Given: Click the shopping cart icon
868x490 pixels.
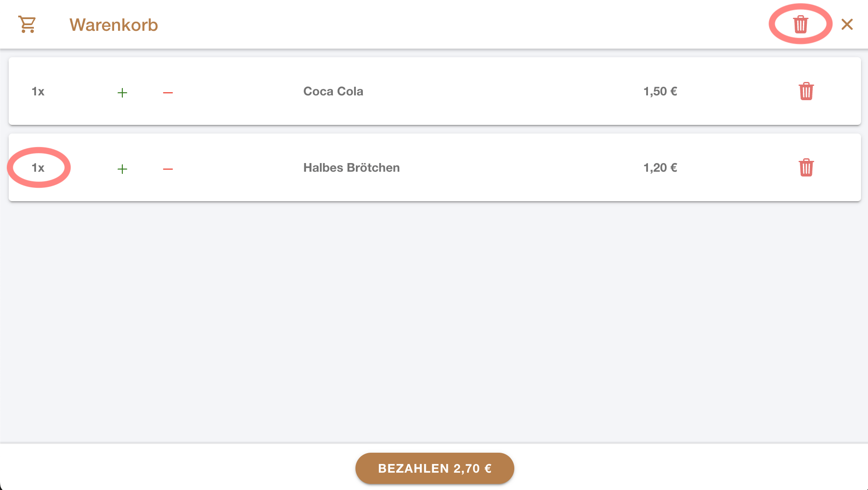Looking at the screenshot, I should [x=27, y=24].
